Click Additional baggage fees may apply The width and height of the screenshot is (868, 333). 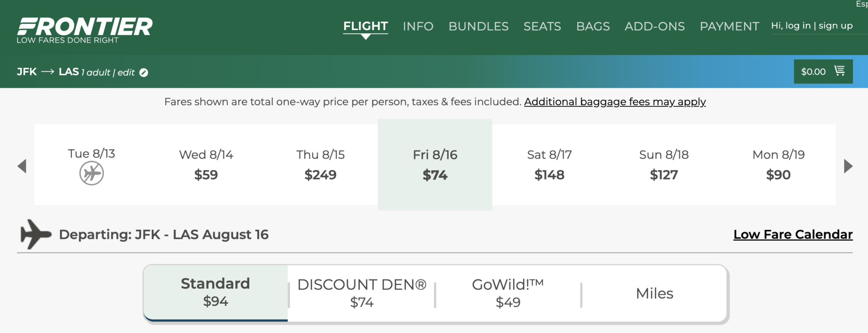[x=615, y=102]
